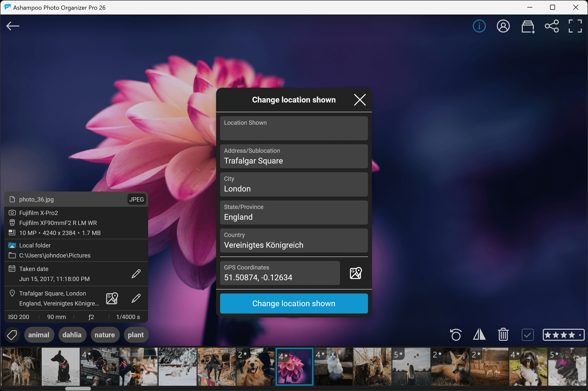Enter fullscreen view mode
Viewport: 588px width, 391px height.
click(x=575, y=26)
